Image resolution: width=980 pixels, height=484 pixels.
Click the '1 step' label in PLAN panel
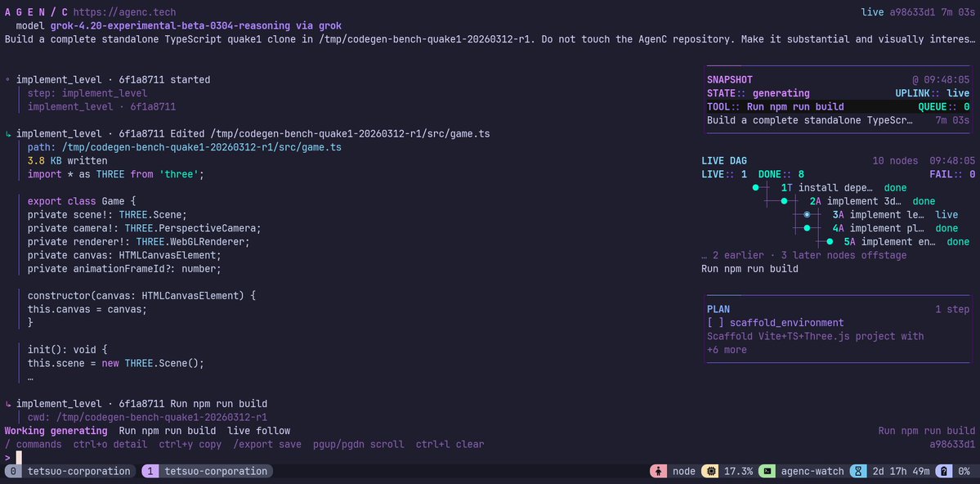tap(952, 309)
